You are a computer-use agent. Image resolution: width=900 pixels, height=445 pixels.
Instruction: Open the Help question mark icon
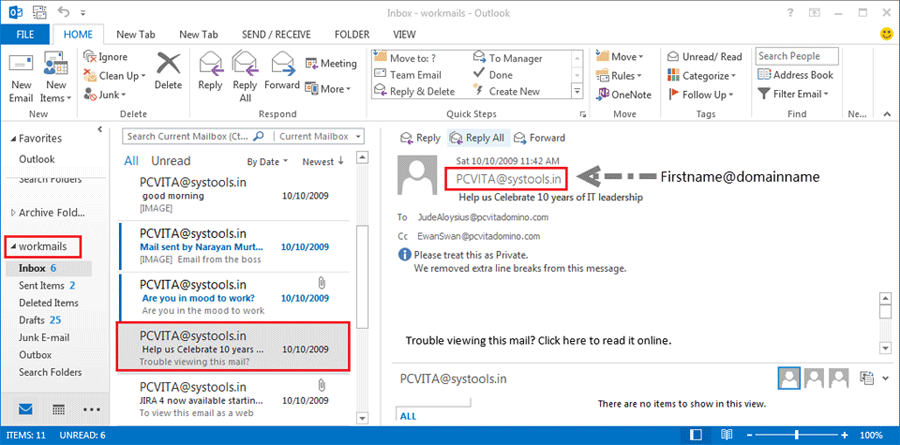coord(790,12)
